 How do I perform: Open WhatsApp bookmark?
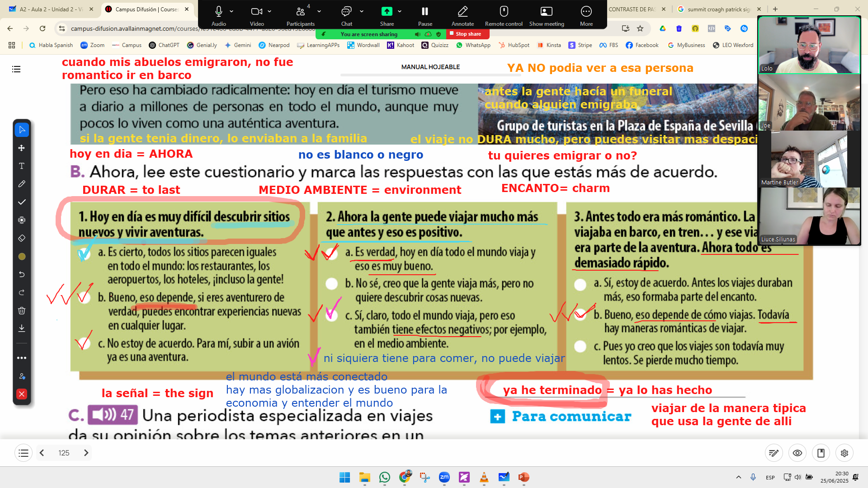point(473,45)
